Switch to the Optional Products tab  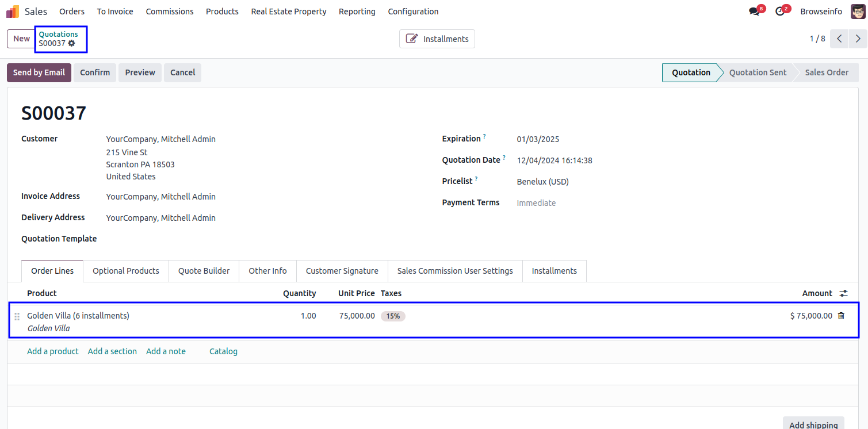click(x=125, y=271)
